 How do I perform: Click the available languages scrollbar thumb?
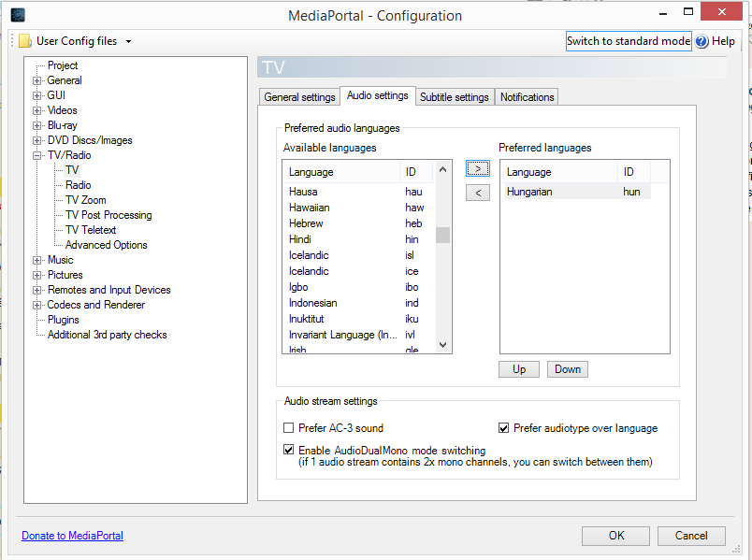point(442,236)
